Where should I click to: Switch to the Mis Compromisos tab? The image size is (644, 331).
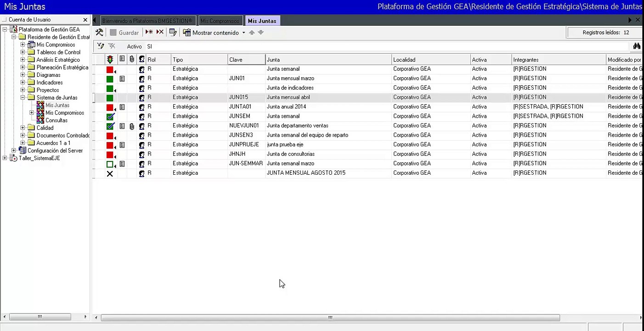[220, 21]
